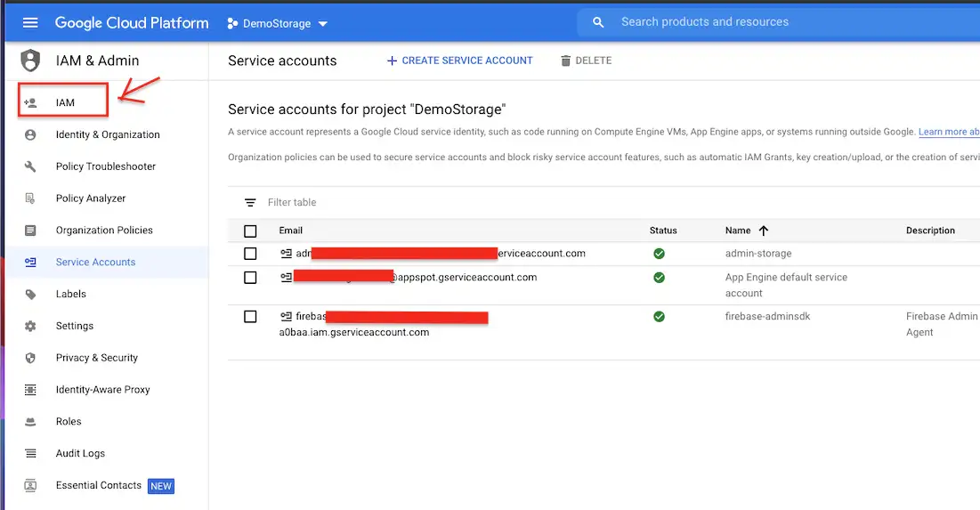
Task: Select the firebase-adminsdk account checkbox
Action: pyautogui.click(x=250, y=317)
